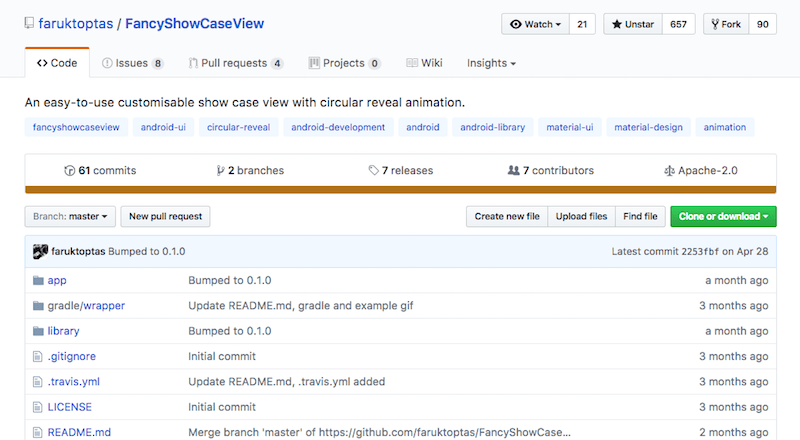Select the android topic tag
Screen dimensions: 800x440
pyautogui.click(x=423, y=127)
